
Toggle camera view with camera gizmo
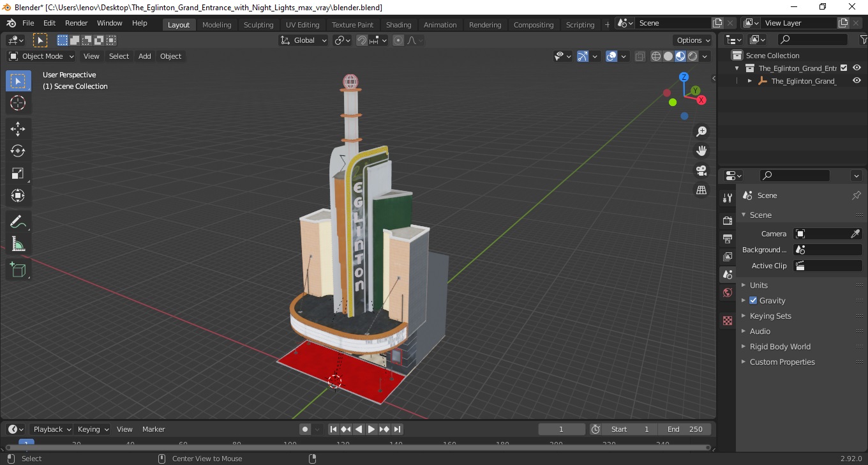(x=701, y=171)
